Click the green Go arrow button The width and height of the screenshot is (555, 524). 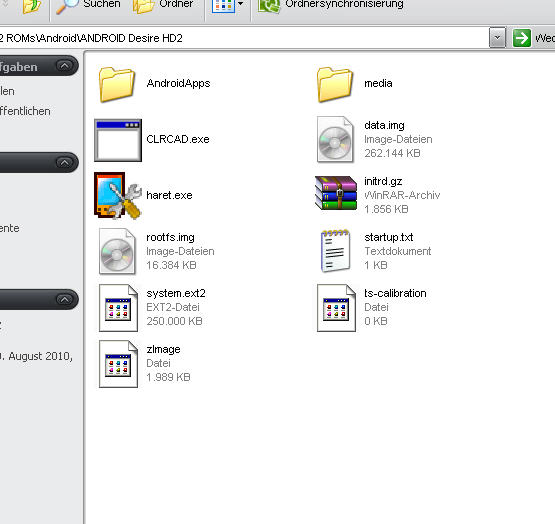[x=522, y=38]
